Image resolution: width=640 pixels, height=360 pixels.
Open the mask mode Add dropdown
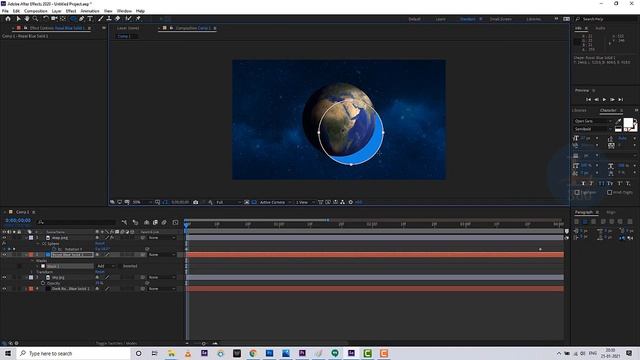pos(105,266)
